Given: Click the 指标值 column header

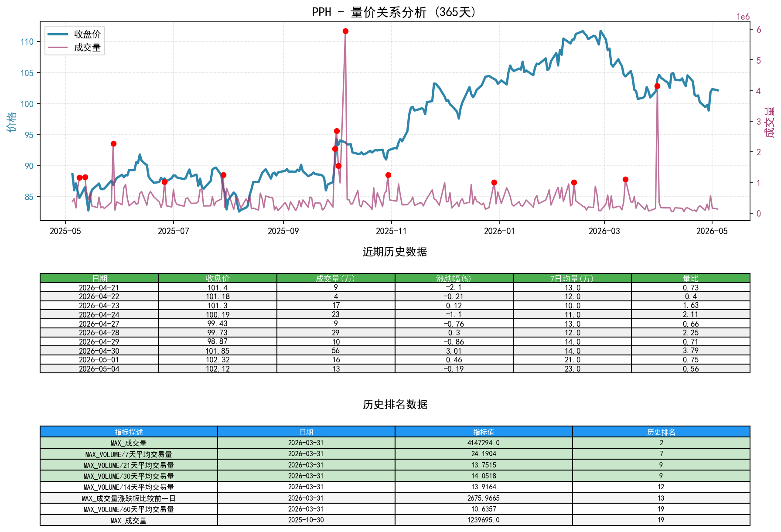Looking at the screenshot, I should pyautogui.click(x=484, y=432).
